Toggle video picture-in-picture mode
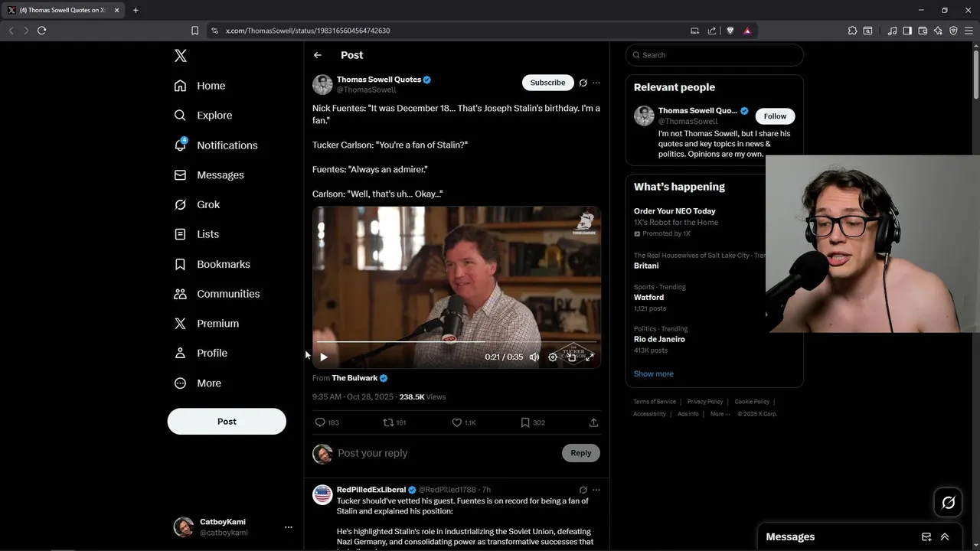 (x=571, y=357)
